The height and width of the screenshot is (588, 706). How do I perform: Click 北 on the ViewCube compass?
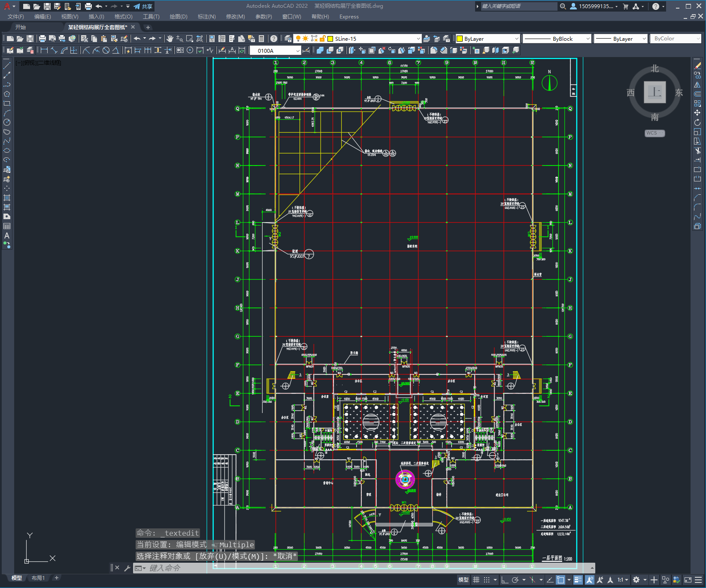pyautogui.click(x=654, y=69)
